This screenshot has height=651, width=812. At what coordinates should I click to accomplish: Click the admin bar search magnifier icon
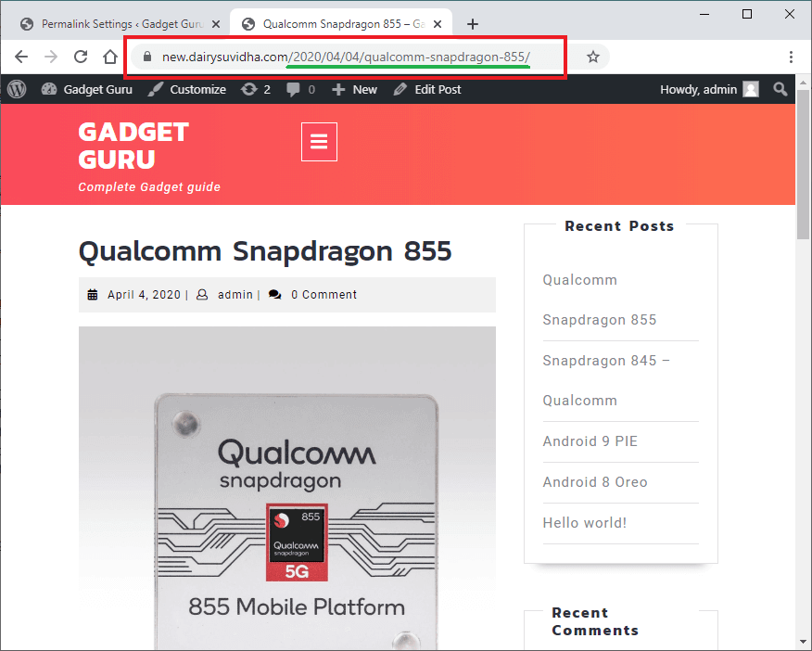coord(780,89)
